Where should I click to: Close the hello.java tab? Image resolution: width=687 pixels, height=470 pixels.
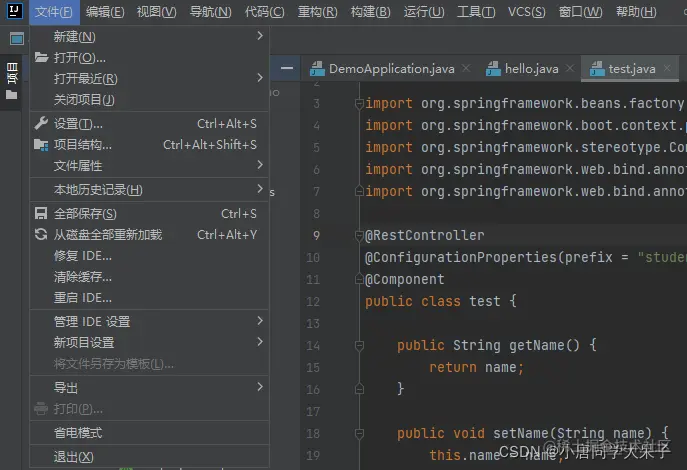[x=570, y=68]
